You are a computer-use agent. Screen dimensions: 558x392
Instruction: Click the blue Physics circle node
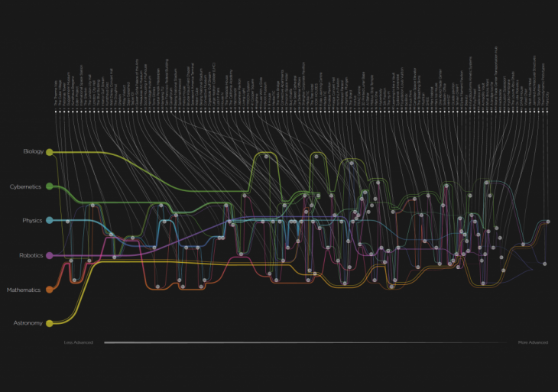50,220
